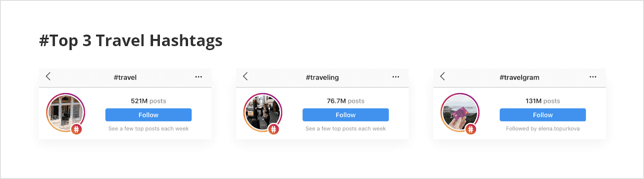Viewport: 644px width, 179px height.
Task: Follow the #travel hashtag
Action: (149, 115)
